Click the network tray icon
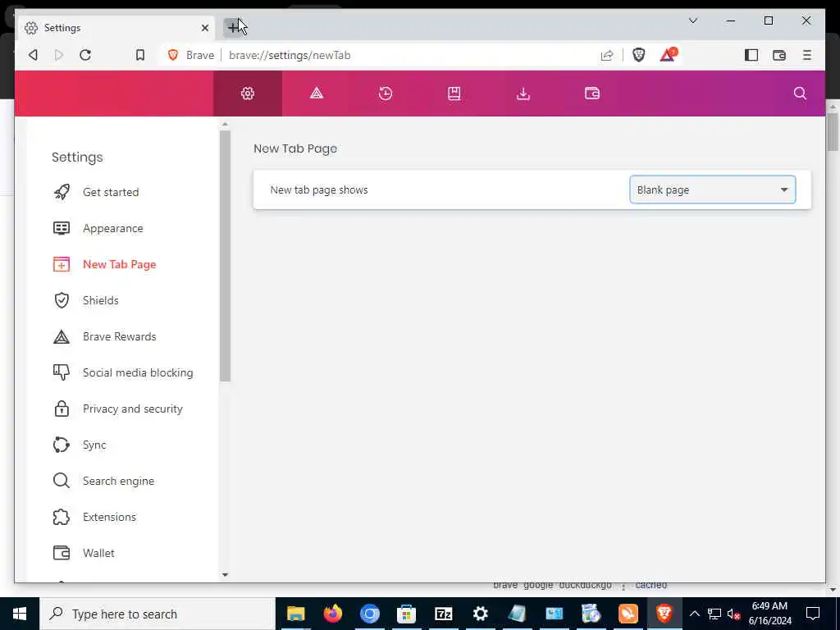The height and width of the screenshot is (630, 840). [714, 614]
